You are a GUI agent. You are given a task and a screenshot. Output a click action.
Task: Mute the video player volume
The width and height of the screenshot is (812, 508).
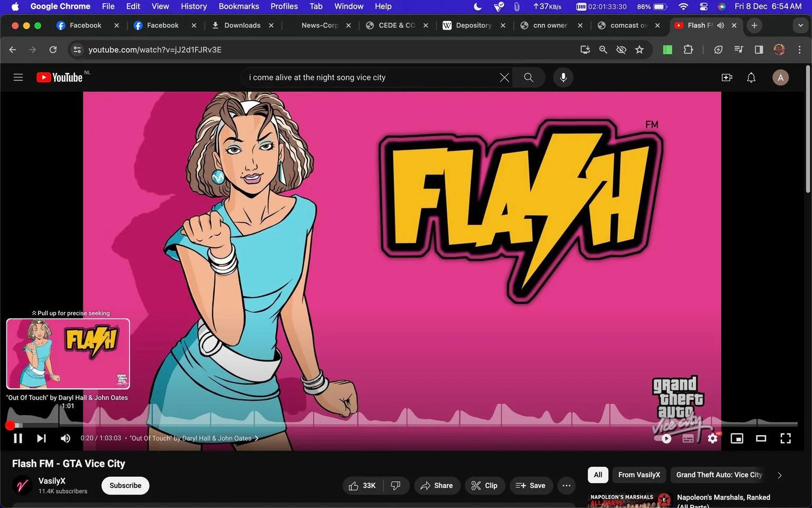tap(66, 438)
